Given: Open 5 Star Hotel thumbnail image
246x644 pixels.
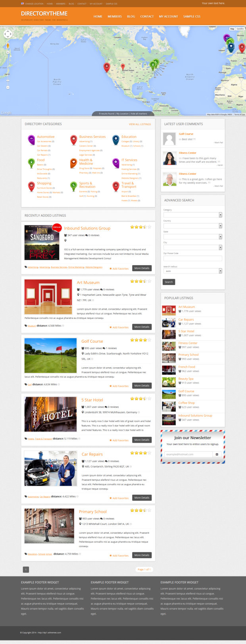Looking at the screenshot, I should click(x=50, y=414).
